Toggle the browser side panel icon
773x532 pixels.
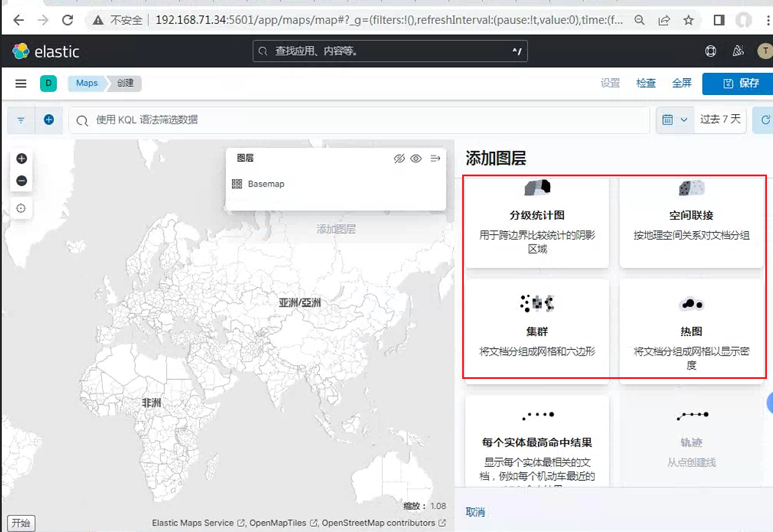[719, 20]
